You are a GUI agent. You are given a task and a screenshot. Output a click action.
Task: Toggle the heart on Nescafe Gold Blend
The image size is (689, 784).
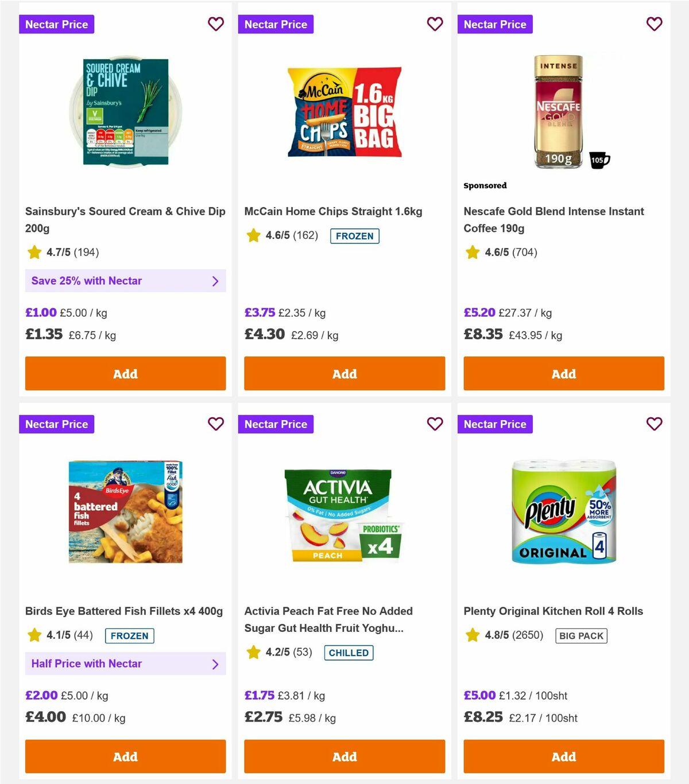click(654, 24)
